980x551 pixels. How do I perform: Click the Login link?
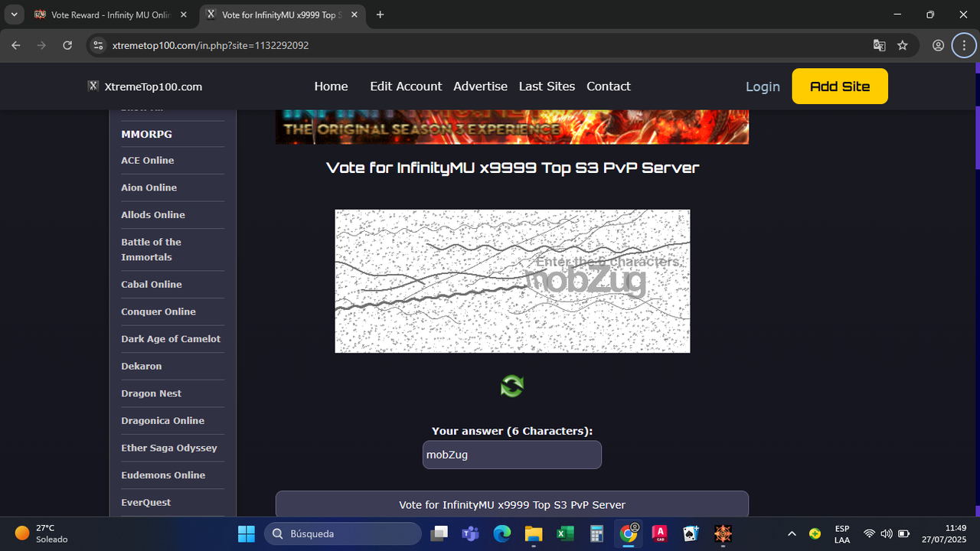[763, 86]
